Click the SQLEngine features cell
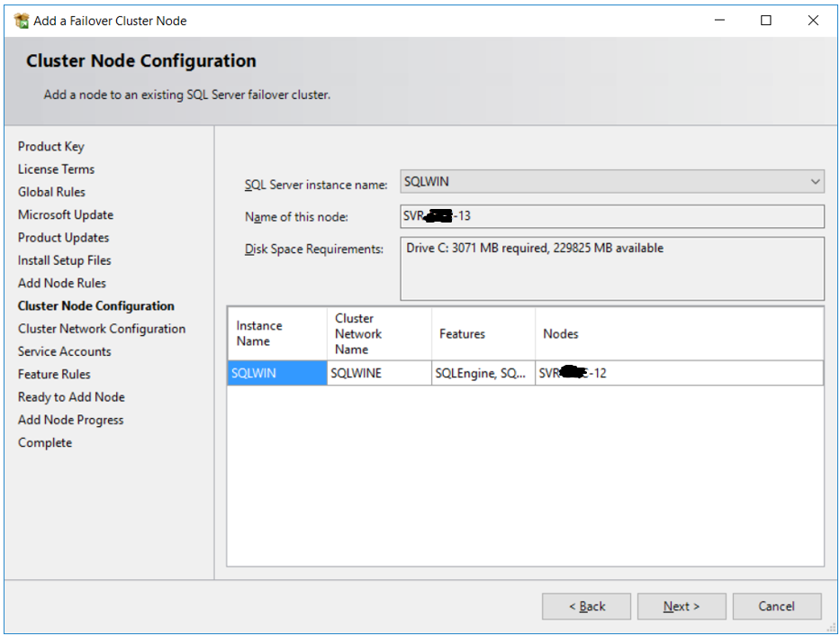The image size is (840, 636). coord(483,373)
